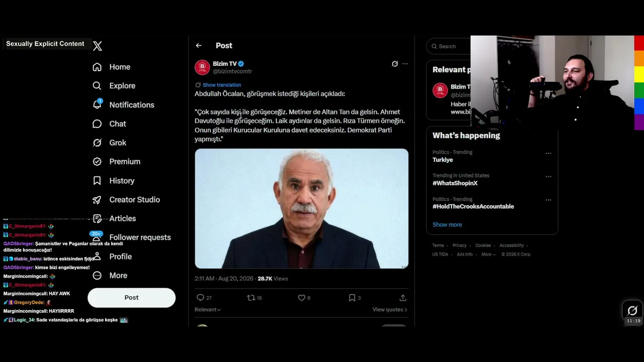Open the Relevant replies sort dropdown

coord(208,310)
